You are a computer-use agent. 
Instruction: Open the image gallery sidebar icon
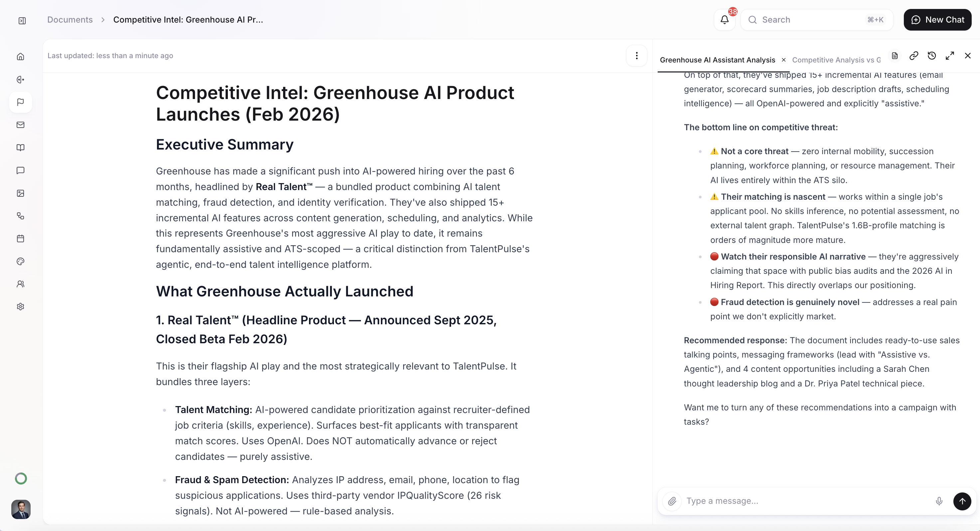[x=21, y=193]
